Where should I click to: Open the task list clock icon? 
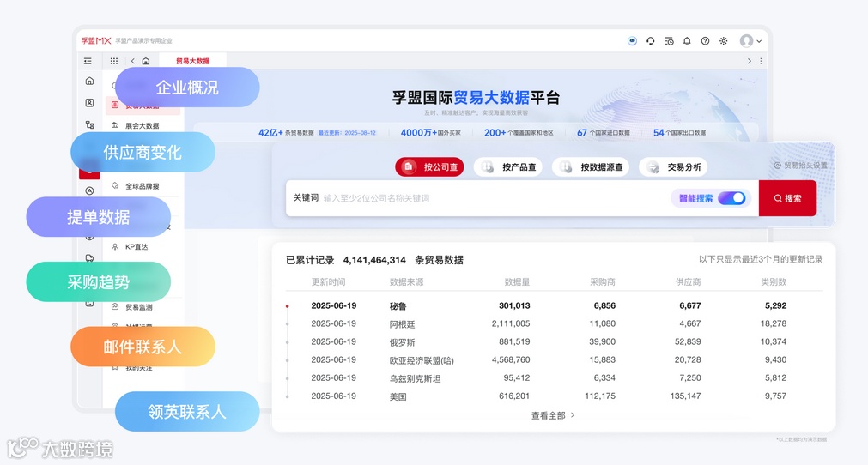(670, 41)
